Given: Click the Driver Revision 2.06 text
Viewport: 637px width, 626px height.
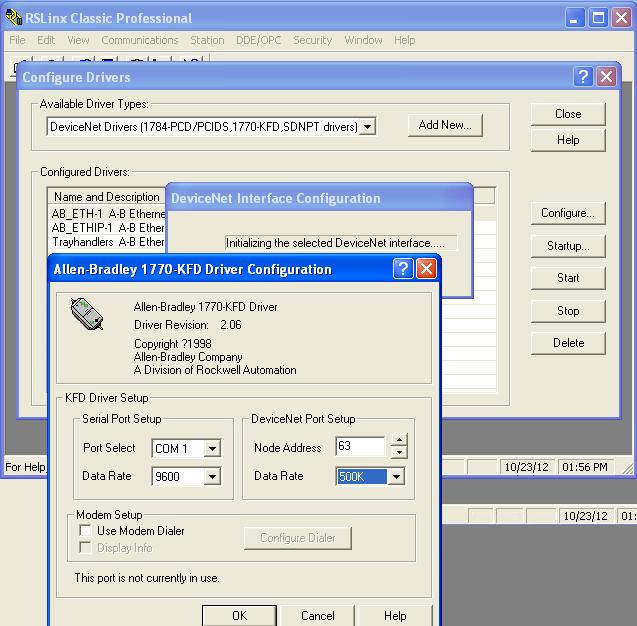Looking at the screenshot, I should pos(188,325).
